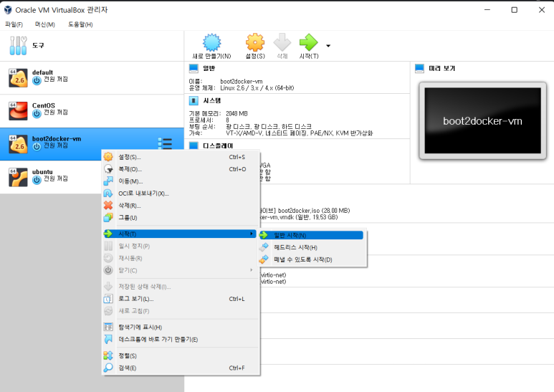Choose Clone (복제) in the context menu

click(181, 169)
